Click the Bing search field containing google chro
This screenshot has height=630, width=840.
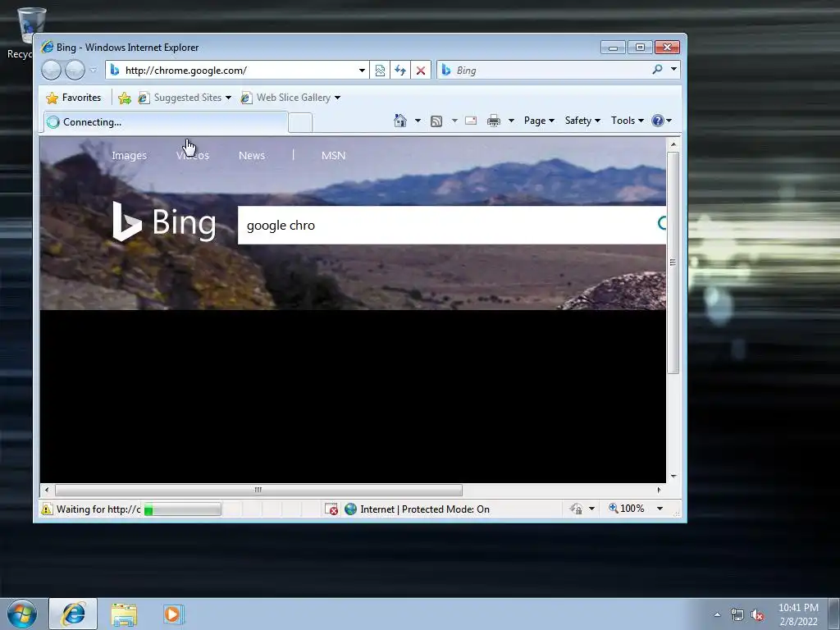coord(452,225)
